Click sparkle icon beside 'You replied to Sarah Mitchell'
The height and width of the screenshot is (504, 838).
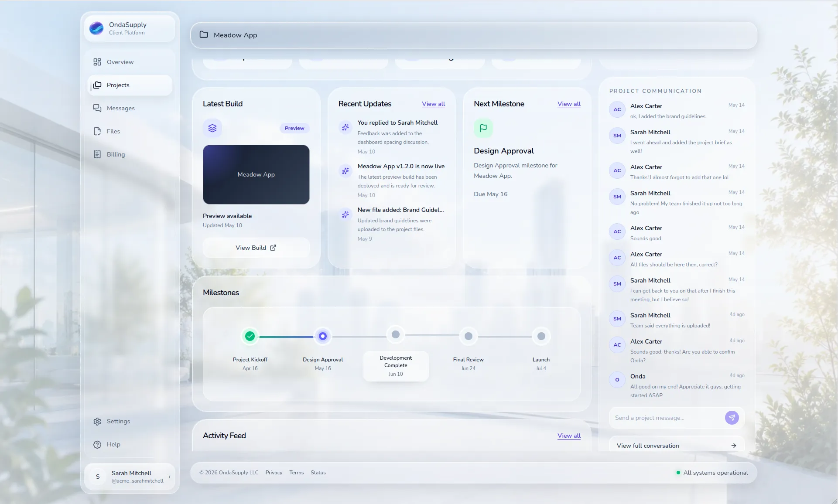pyautogui.click(x=345, y=127)
